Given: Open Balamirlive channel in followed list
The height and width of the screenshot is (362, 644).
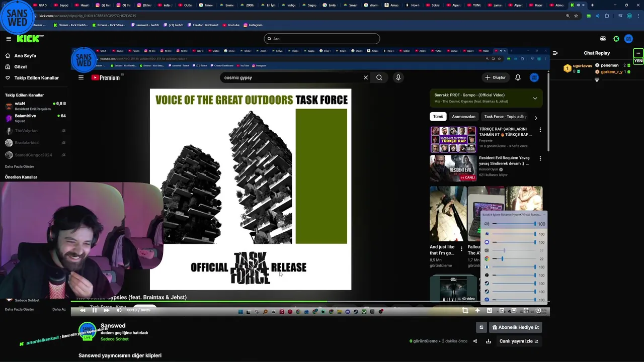Looking at the screenshot, I should 35,118.
